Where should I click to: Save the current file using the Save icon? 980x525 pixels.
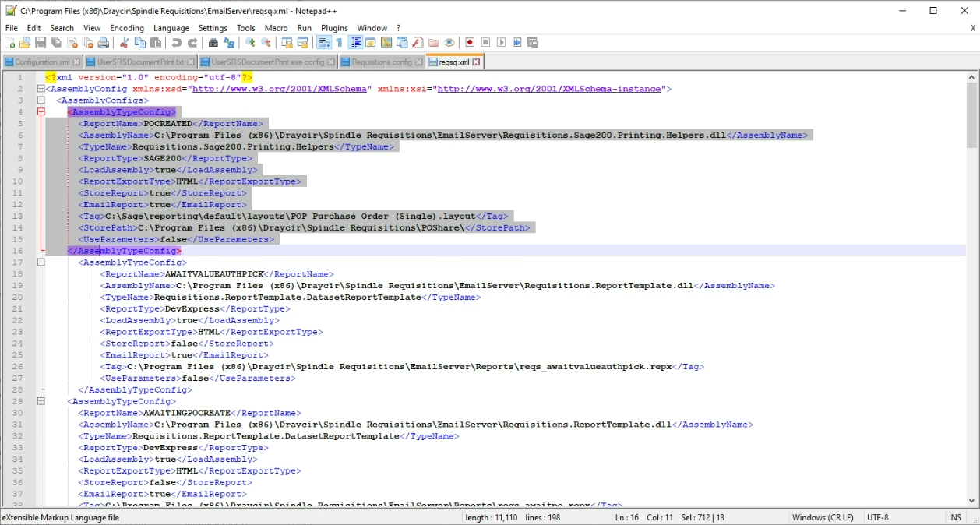pyautogui.click(x=41, y=42)
